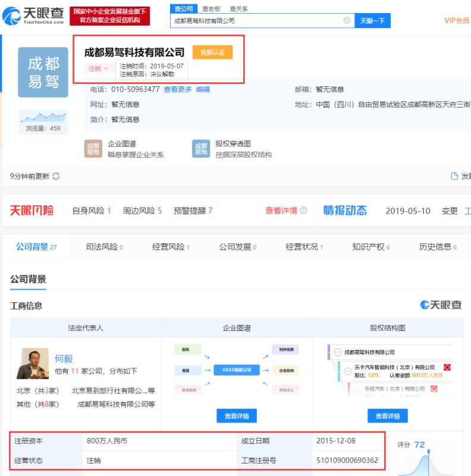Open the VIP会员 link
The image size is (471, 476).
(x=457, y=21)
